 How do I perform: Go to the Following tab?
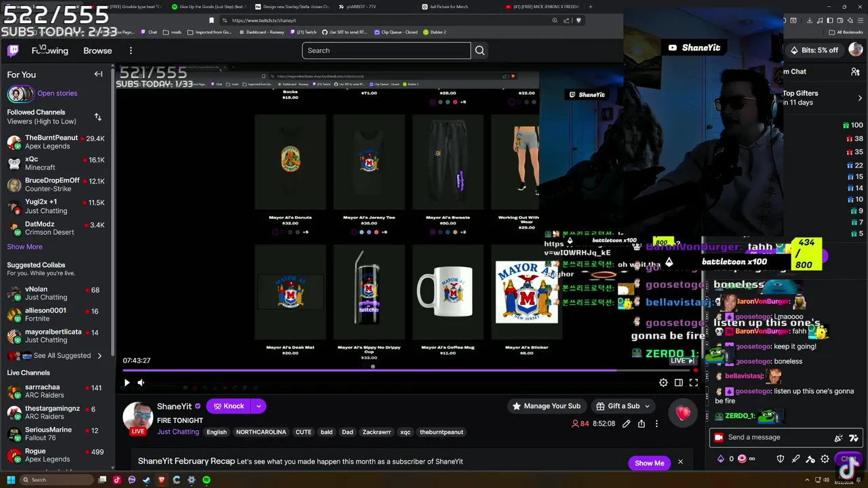pyautogui.click(x=50, y=51)
